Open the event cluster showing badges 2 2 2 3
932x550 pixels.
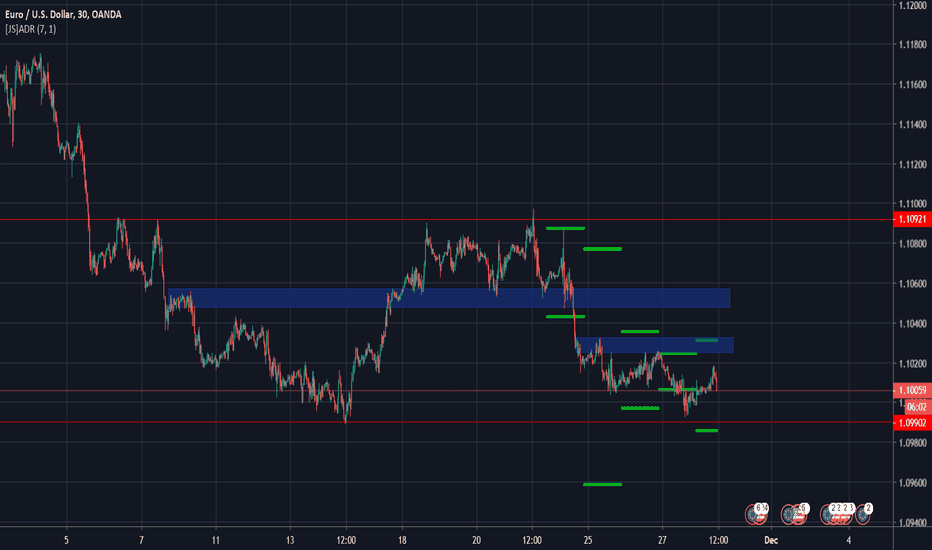click(x=833, y=514)
